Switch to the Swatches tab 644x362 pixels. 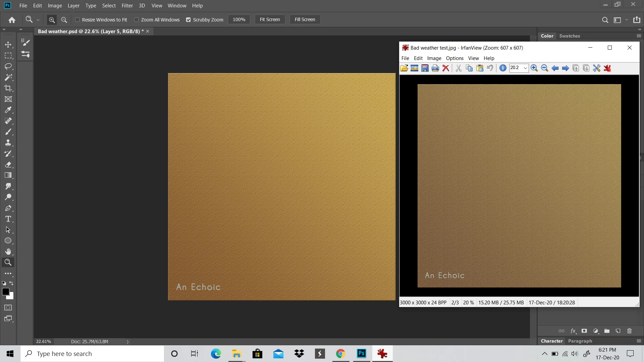click(x=569, y=36)
